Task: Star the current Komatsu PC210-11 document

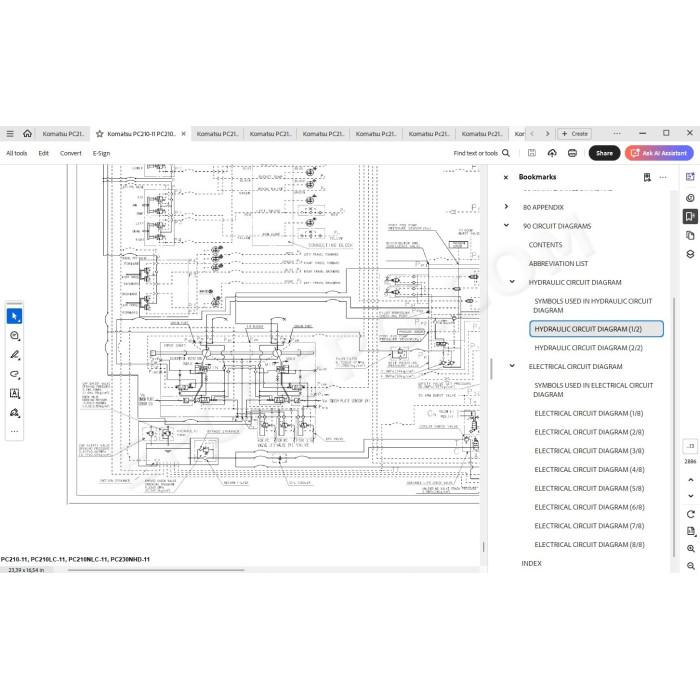Action: 100,134
